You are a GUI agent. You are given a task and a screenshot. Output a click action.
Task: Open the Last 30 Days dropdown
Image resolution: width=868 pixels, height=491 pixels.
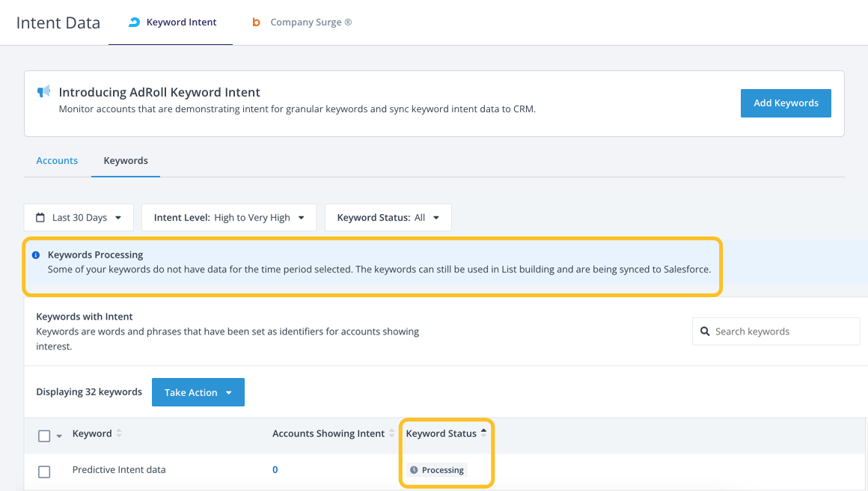(79, 218)
